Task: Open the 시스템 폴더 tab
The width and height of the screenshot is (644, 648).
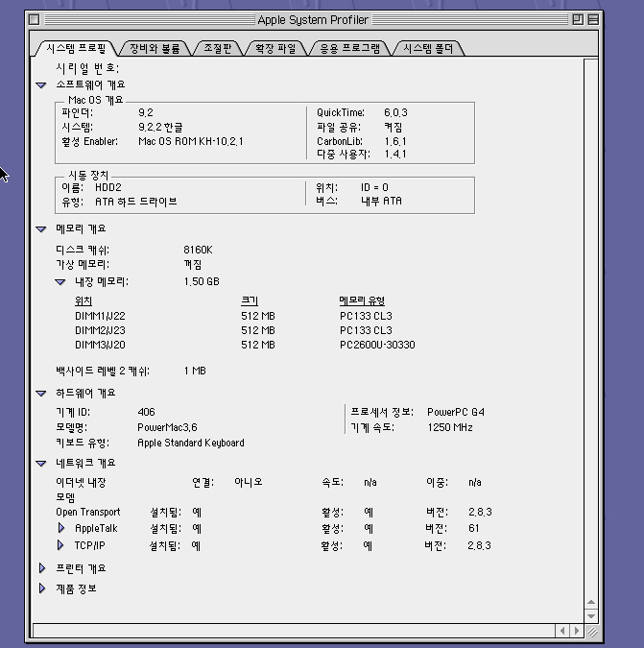Action: tap(428, 48)
